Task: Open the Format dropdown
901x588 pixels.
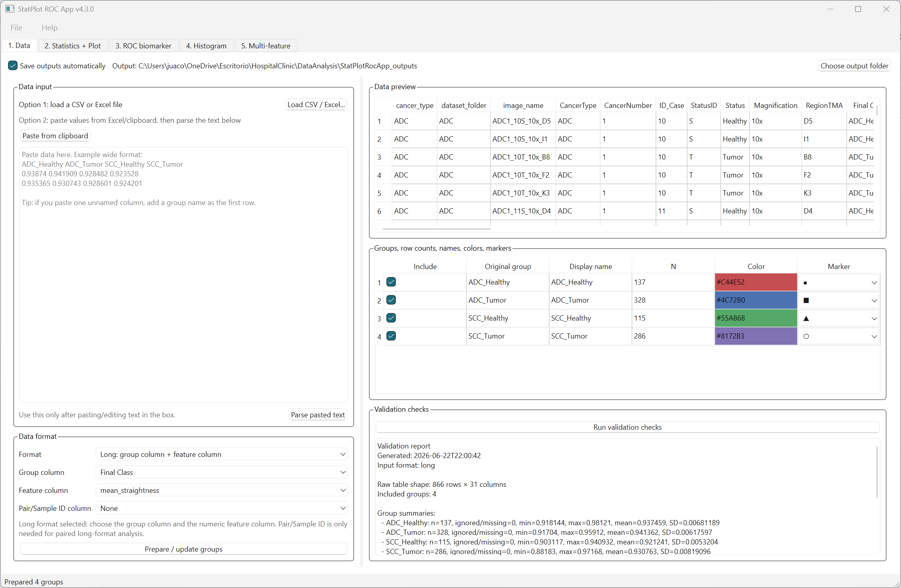Action: (x=222, y=454)
